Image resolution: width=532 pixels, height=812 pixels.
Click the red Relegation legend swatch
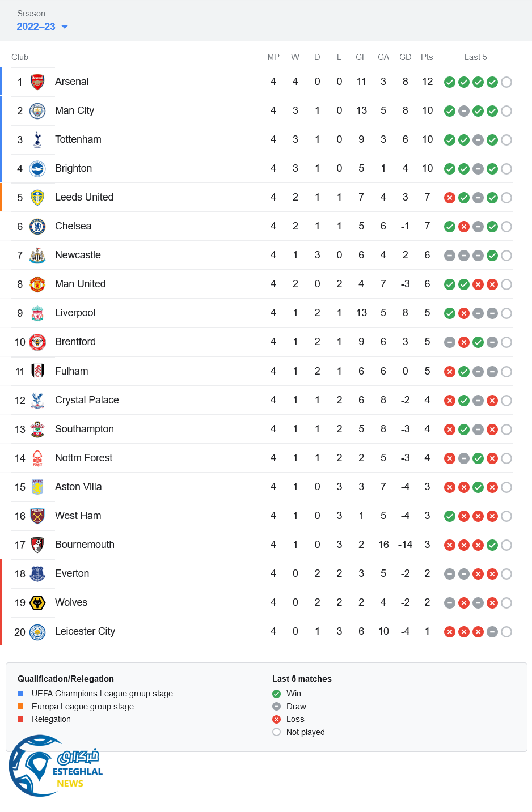coord(20,719)
